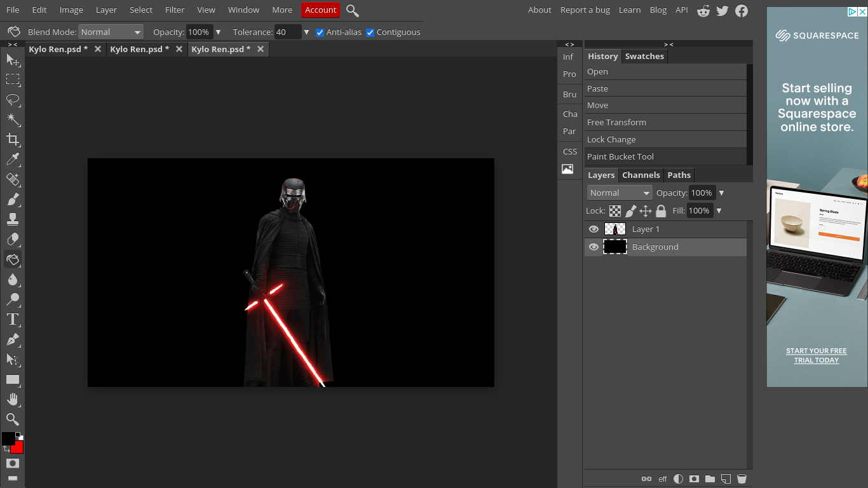This screenshot has width=868, height=488.
Task: Collapse the right panels with arrows
Action: click(x=668, y=44)
